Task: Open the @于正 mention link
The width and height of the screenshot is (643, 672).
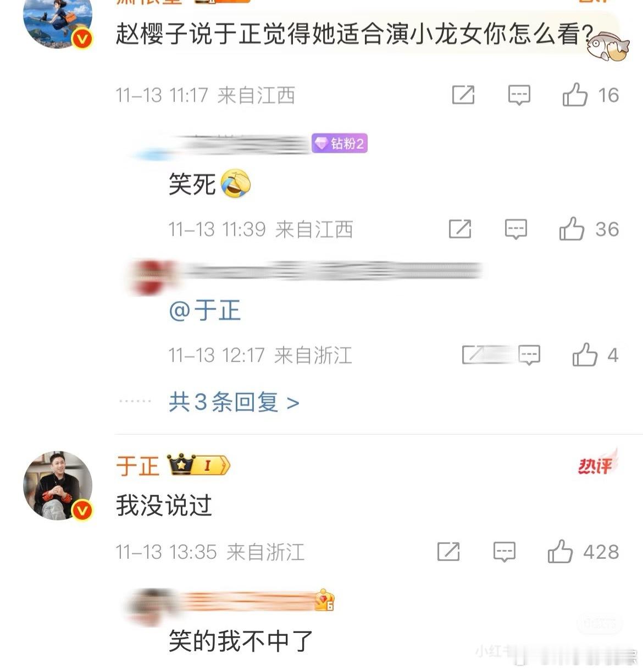Action: point(204,310)
